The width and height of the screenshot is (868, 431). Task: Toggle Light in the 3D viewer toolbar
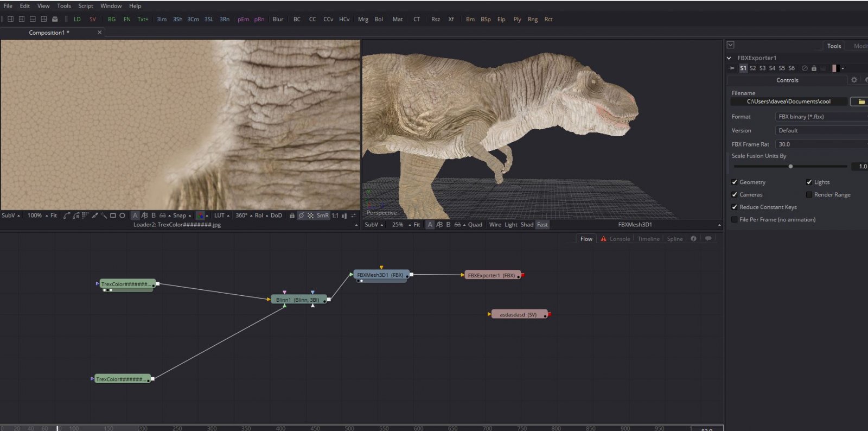[511, 225]
